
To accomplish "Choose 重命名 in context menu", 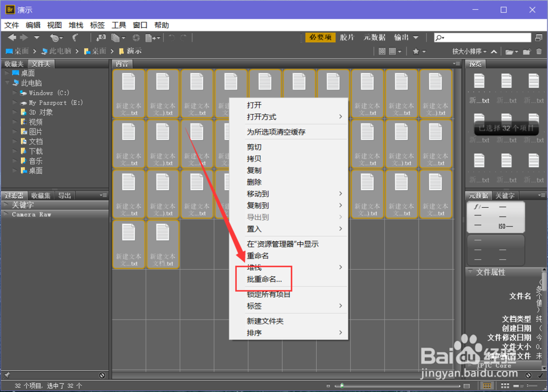I will (x=288, y=255).
